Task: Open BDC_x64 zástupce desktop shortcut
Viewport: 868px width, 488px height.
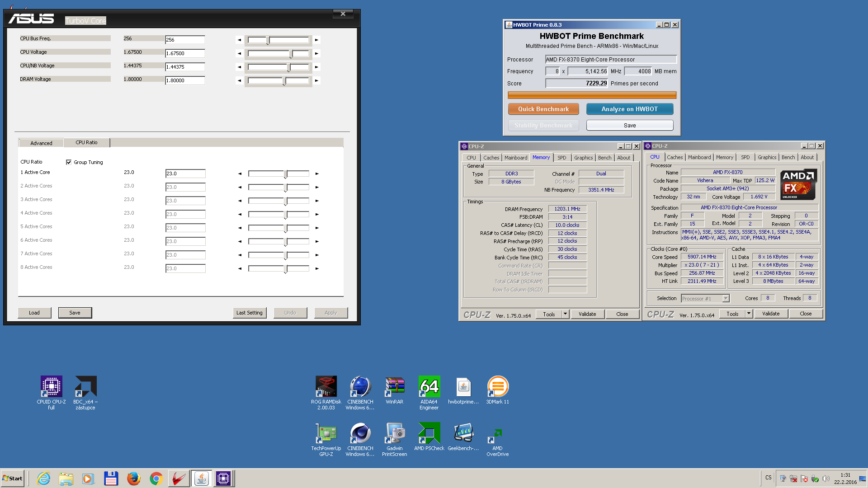Action: coord(85,392)
